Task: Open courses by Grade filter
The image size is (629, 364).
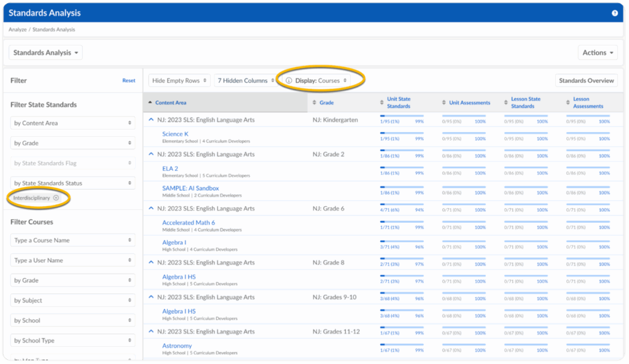Action: pyautogui.click(x=72, y=281)
